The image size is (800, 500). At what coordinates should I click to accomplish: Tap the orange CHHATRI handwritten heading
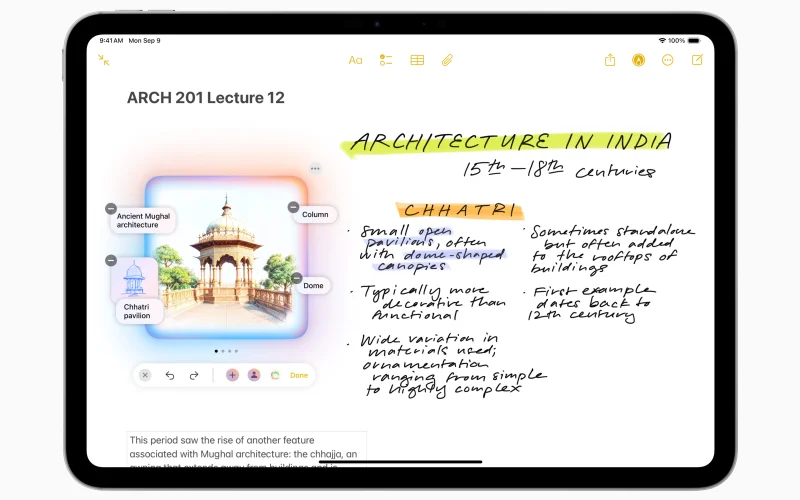pos(459,210)
